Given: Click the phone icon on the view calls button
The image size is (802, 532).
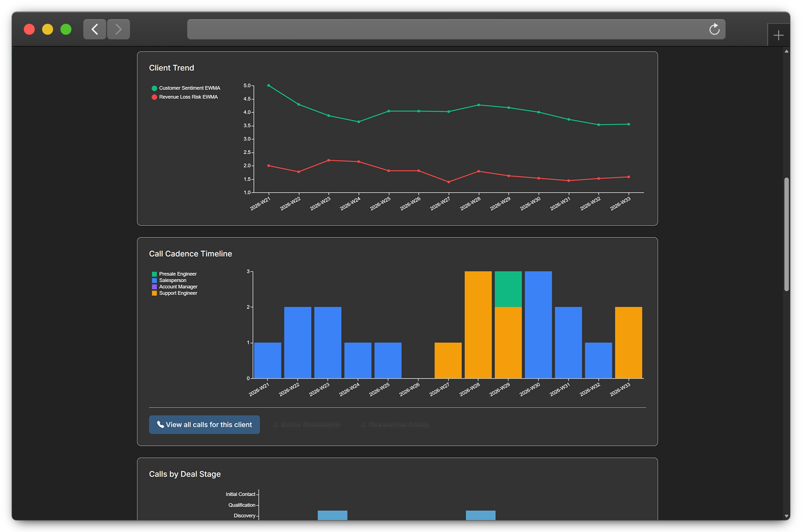Looking at the screenshot, I should [160, 425].
